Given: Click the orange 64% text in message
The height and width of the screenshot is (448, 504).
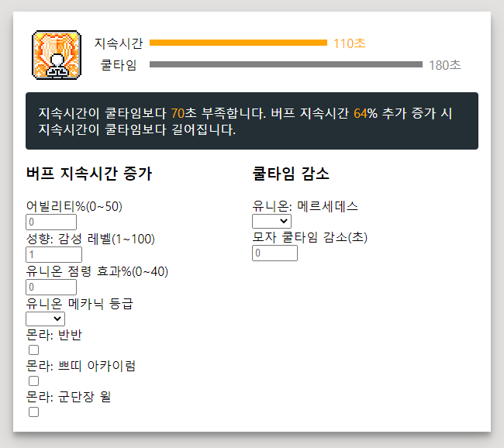Looking at the screenshot, I should (365, 113).
